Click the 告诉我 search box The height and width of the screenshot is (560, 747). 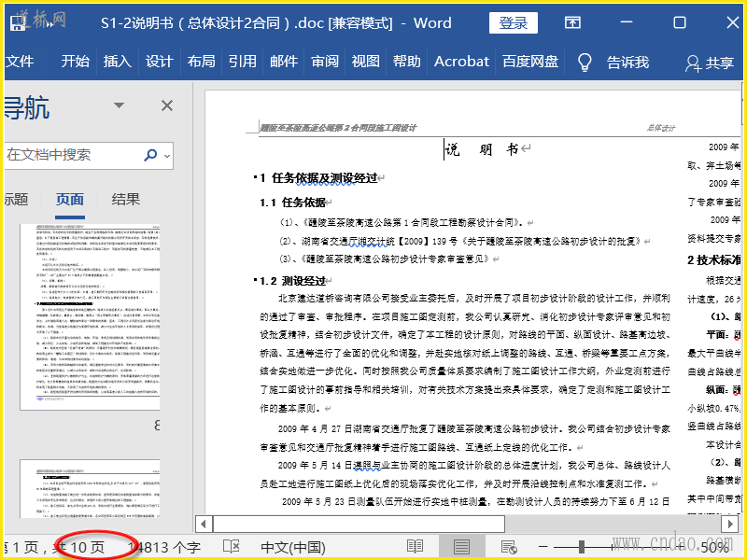coord(627,63)
